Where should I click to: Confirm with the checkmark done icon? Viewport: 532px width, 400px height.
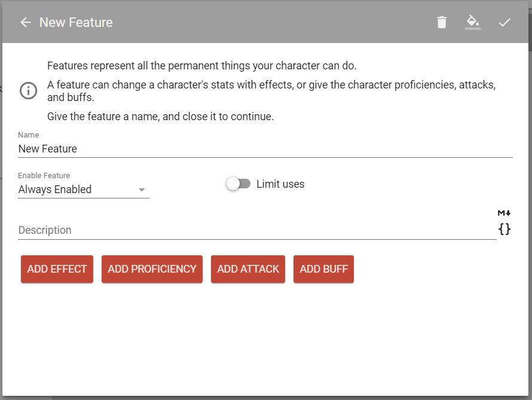click(505, 23)
